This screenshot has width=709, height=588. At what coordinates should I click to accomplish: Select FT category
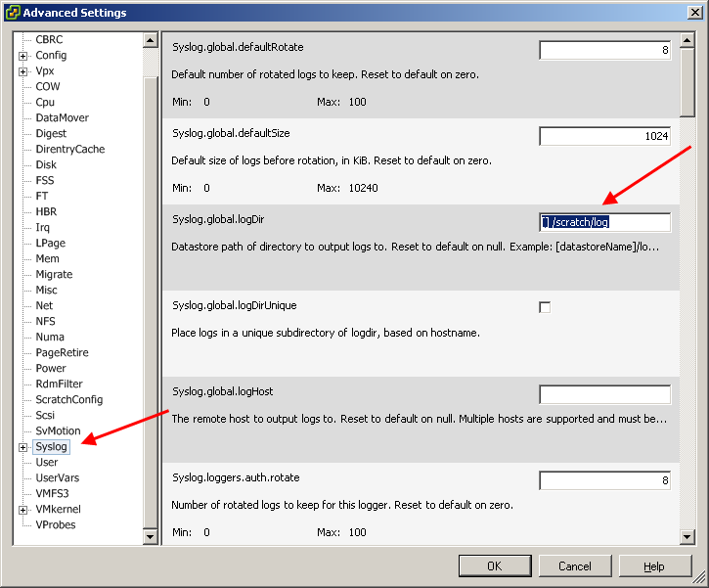(x=42, y=196)
